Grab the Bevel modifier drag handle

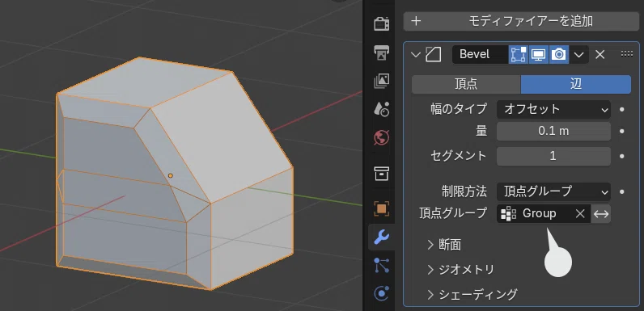[626, 54]
